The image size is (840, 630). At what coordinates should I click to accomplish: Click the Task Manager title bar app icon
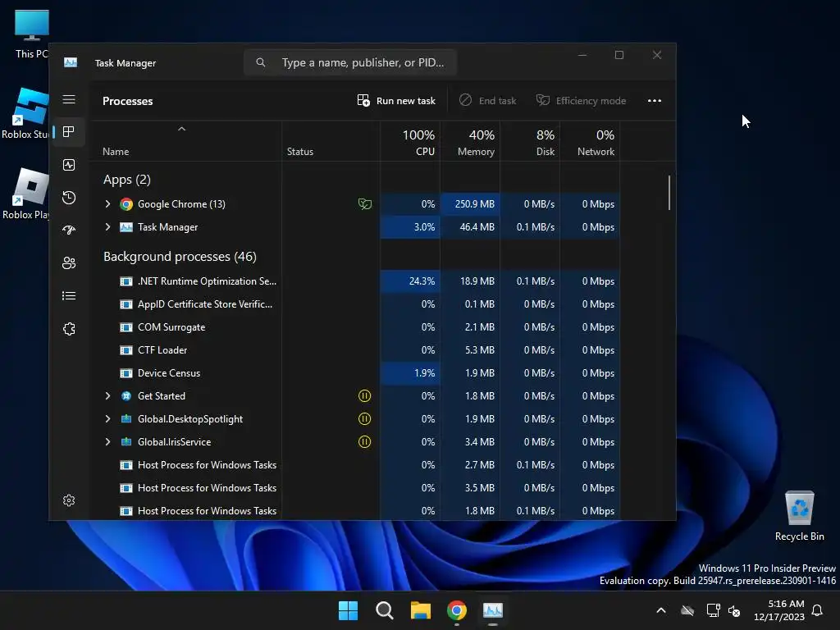coord(71,62)
